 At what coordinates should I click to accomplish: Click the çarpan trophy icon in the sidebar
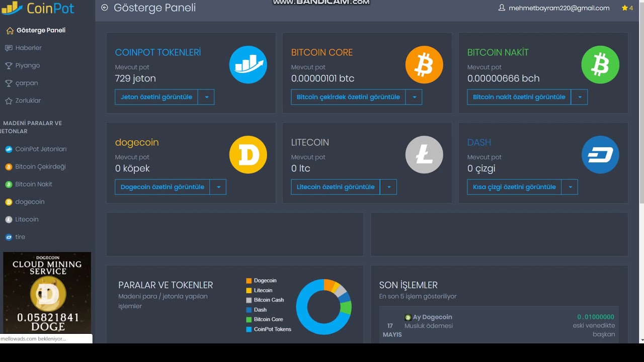[9, 83]
